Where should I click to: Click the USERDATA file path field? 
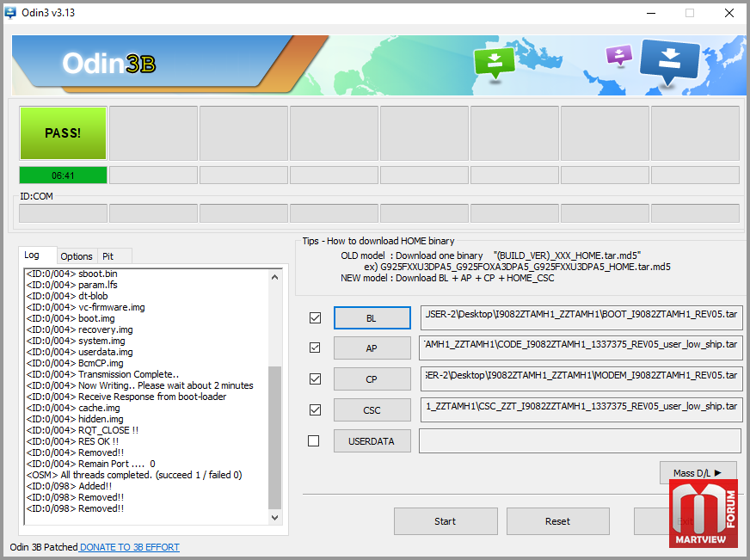pyautogui.click(x=580, y=441)
